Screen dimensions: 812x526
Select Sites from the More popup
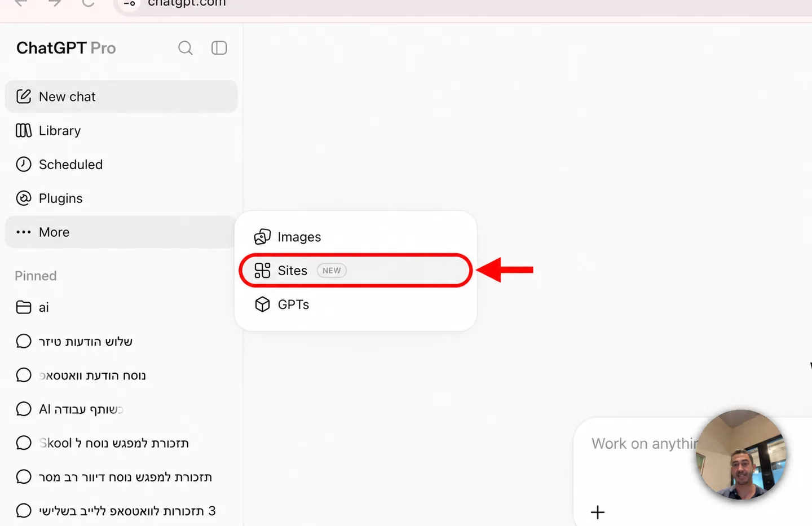[x=356, y=271]
